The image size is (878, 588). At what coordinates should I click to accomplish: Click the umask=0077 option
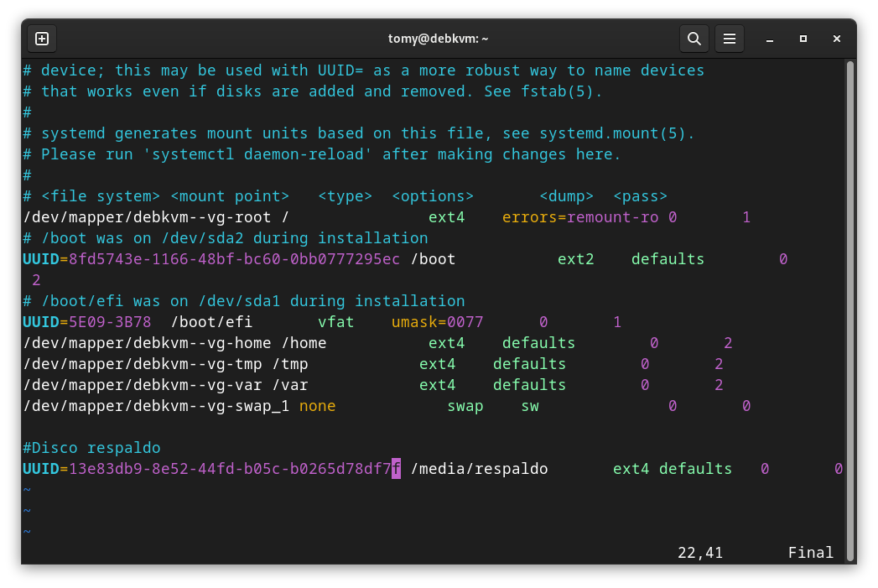click(x=437, y=322)
